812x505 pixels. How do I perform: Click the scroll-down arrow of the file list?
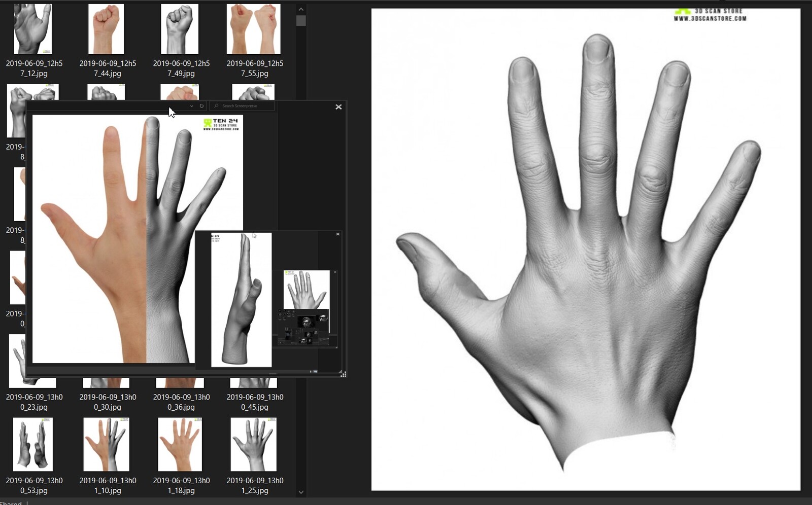301,492
